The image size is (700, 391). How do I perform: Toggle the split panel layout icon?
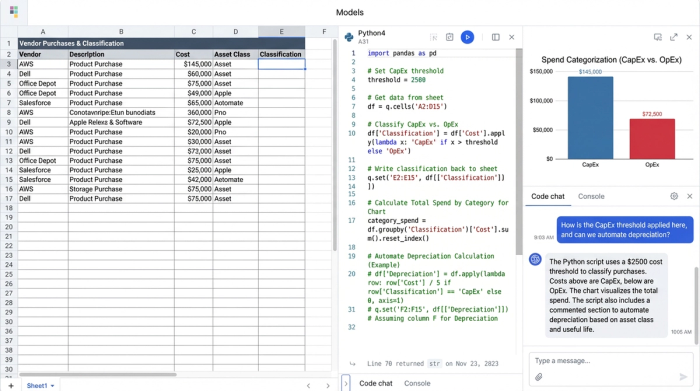(x=496, y=37)
